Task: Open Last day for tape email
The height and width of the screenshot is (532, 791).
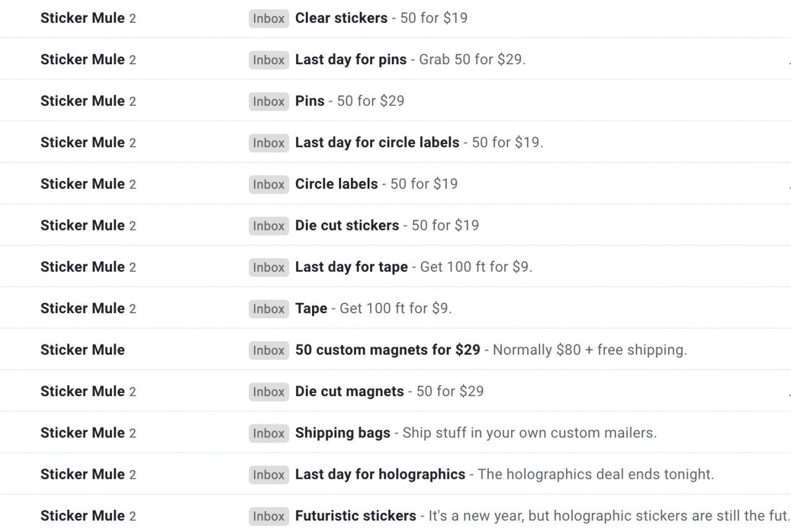Action: pyautogui.click(x=395, y=266)
